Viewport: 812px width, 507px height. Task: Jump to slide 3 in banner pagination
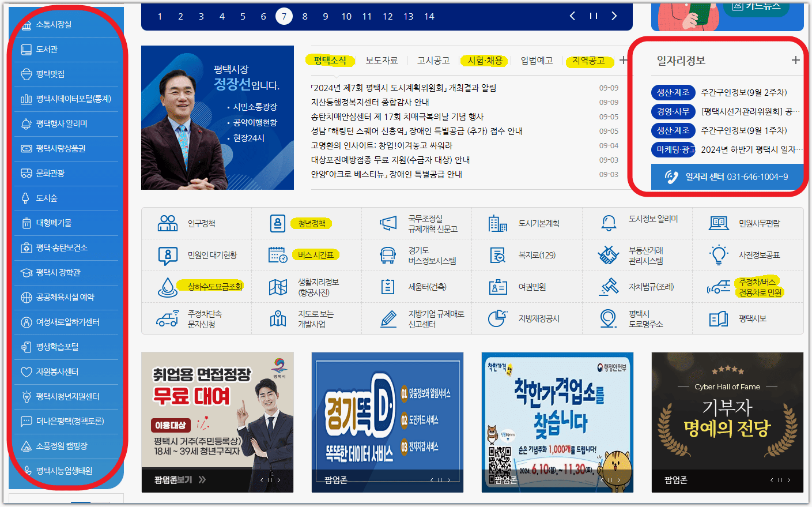pyautogui.click(x=201, y=16)
